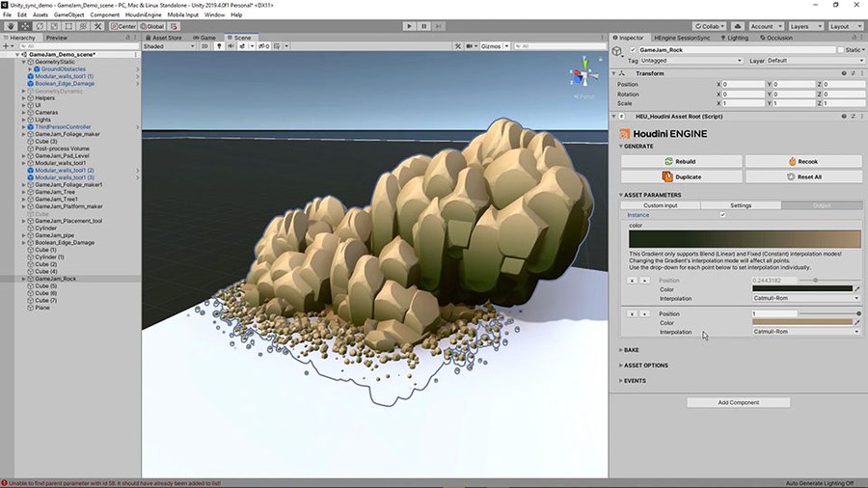
Task: Select the Rect transform tool
Action: pos(68,26)
